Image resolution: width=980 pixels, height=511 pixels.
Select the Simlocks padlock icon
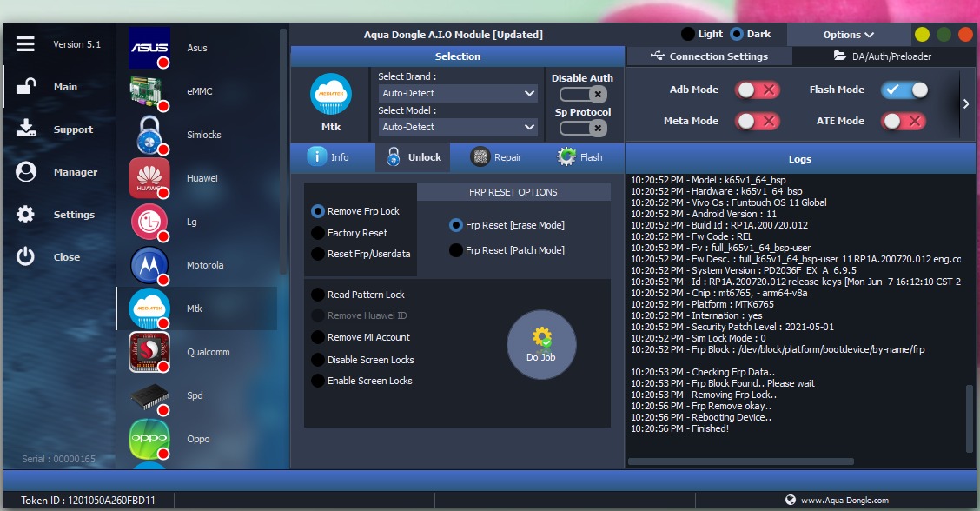click(x=149, y=135)
